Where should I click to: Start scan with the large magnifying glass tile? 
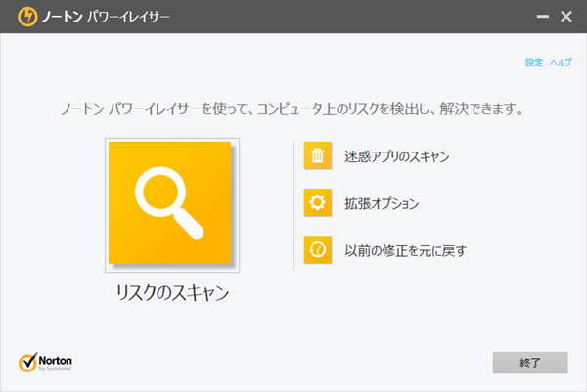[172, 204]
